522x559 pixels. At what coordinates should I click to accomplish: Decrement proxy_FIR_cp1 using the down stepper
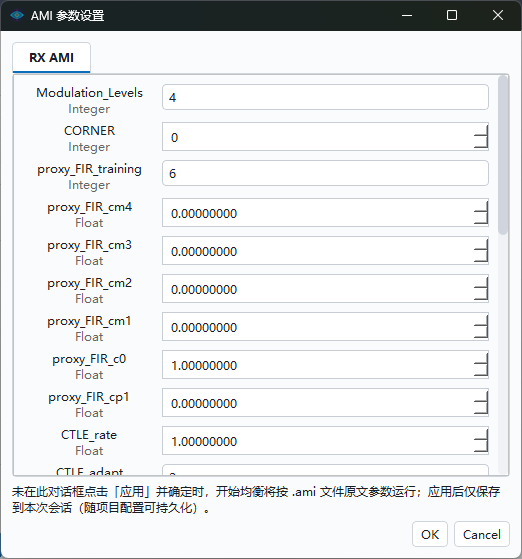tap(481, 409)
